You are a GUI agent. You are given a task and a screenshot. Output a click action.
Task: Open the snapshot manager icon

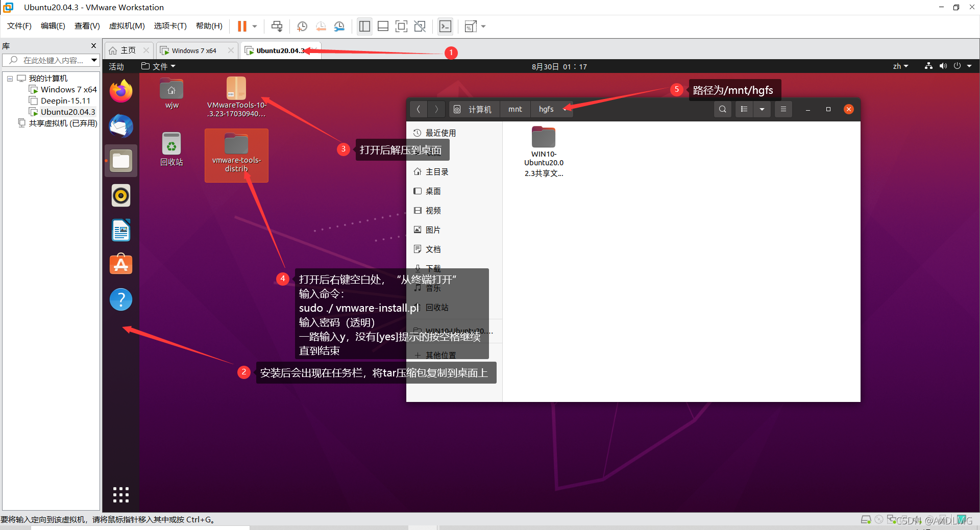tap(339, 26)
